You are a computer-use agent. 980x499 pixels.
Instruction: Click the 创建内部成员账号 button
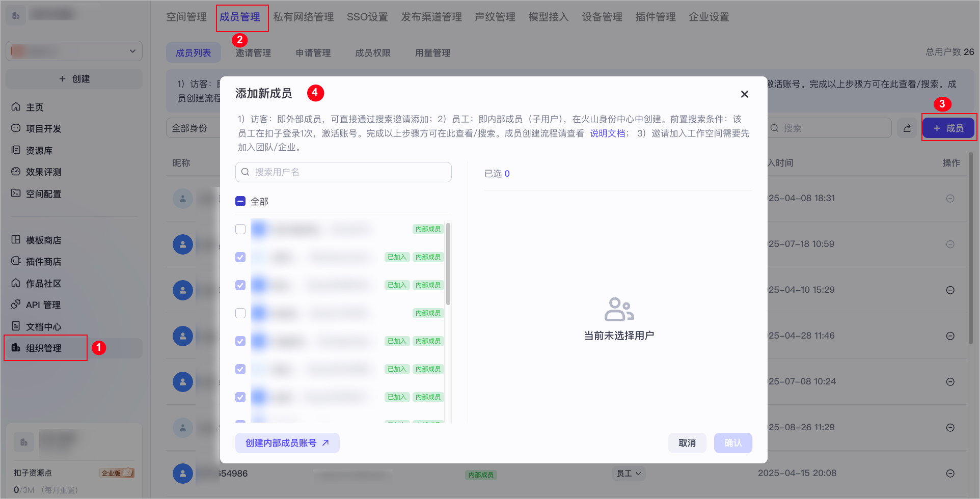pos(287,443)
